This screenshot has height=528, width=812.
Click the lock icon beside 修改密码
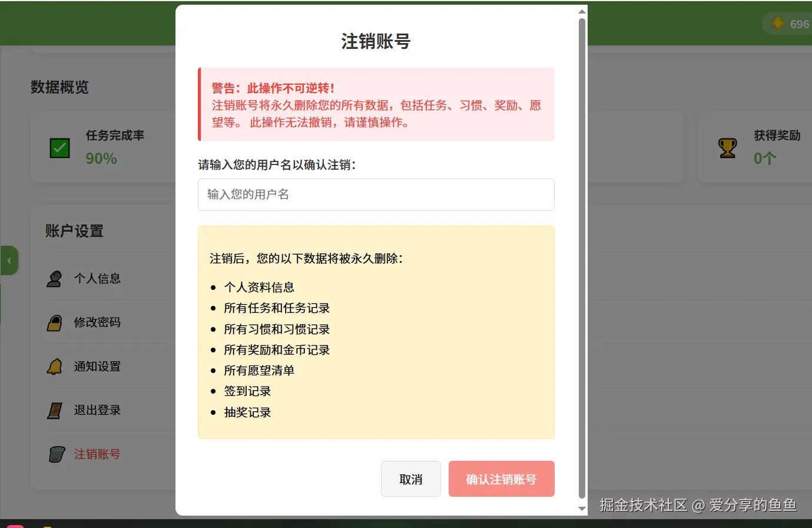[54, 322]
